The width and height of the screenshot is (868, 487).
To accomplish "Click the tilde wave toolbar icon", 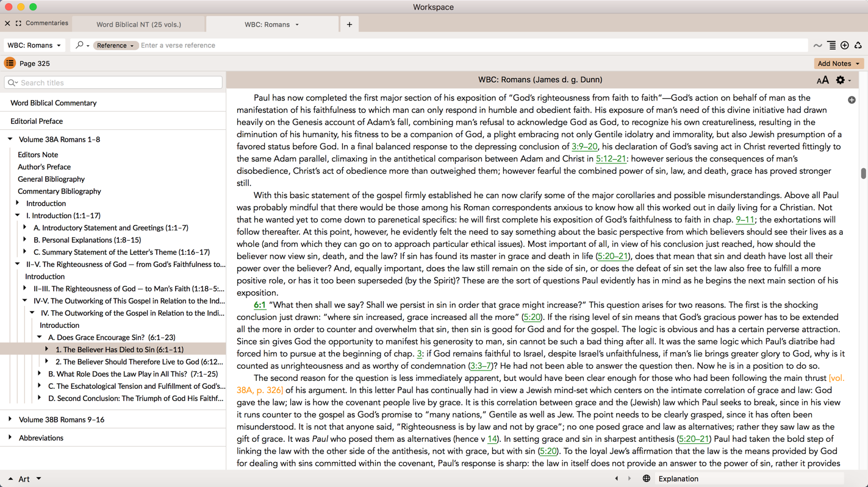I will 817,45.
